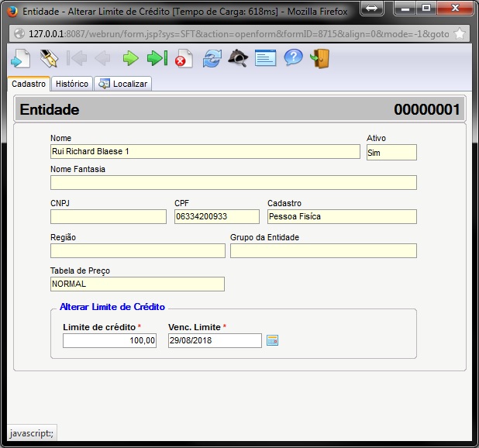Open the form view window icon
Screen dimensions: 479x448
click(x=266, y=58)
